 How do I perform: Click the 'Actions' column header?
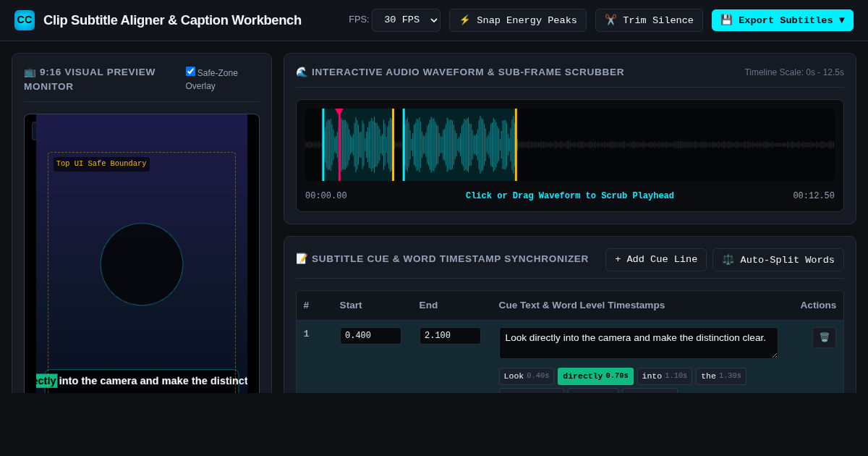pos(818,305)
